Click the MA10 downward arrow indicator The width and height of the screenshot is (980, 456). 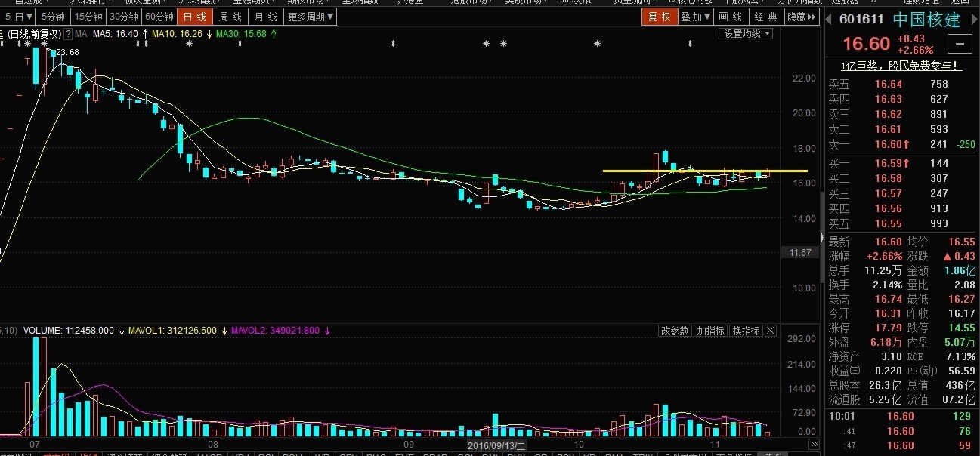pyautogui.click(x=209, y=34)
